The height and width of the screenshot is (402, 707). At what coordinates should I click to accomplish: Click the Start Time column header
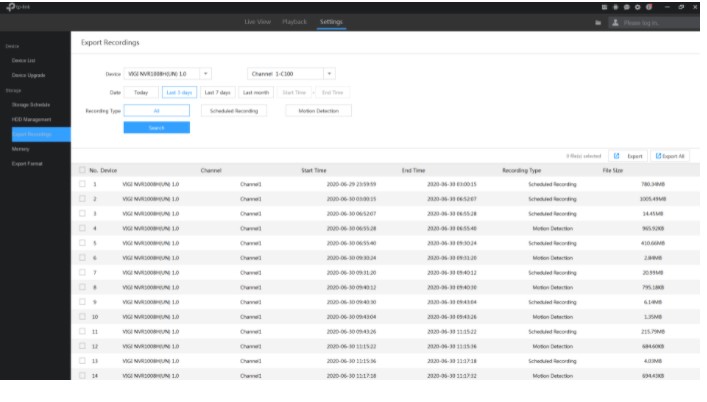pyautogui.click(x=314, y=170)
